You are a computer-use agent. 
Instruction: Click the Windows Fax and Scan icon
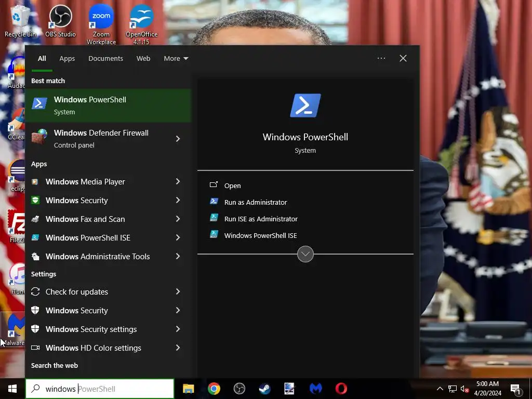click(35, 219)
